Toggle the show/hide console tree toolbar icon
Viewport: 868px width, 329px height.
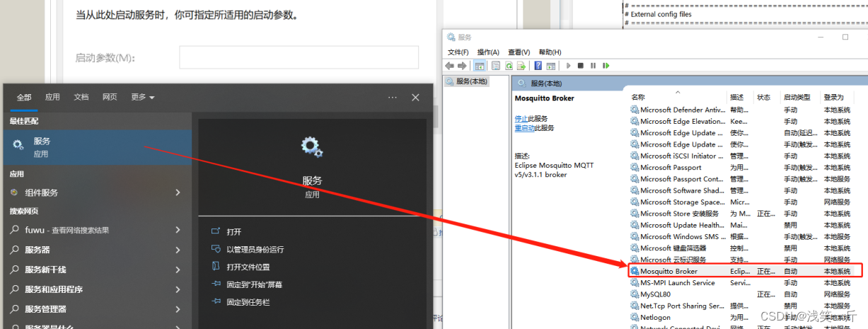[x=480, y=65]
